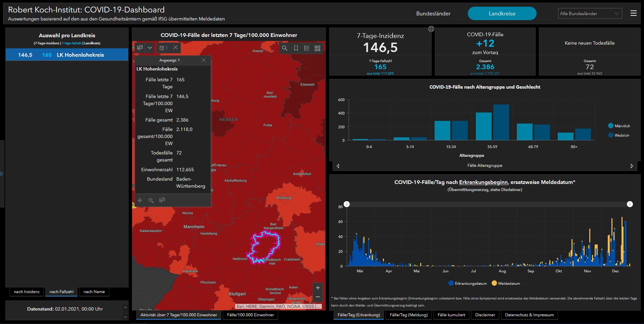This screenshot has width=644, height=324.
Task: Open the basemap gallery grid
Action: pos(317,48)
